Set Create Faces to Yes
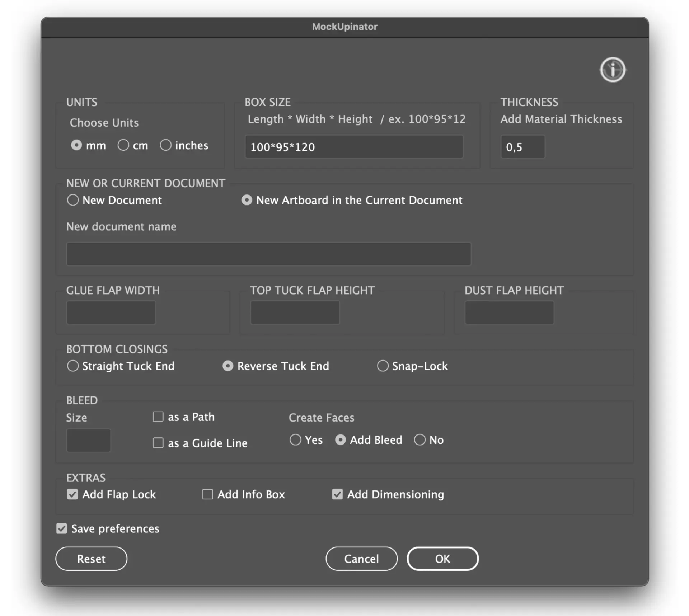Image resolution: width=689 pixels, height=616 pixels. tap(295, 439)
